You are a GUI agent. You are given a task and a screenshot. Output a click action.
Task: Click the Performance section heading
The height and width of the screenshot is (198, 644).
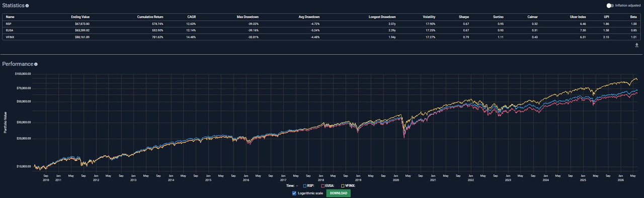[18, 64]
